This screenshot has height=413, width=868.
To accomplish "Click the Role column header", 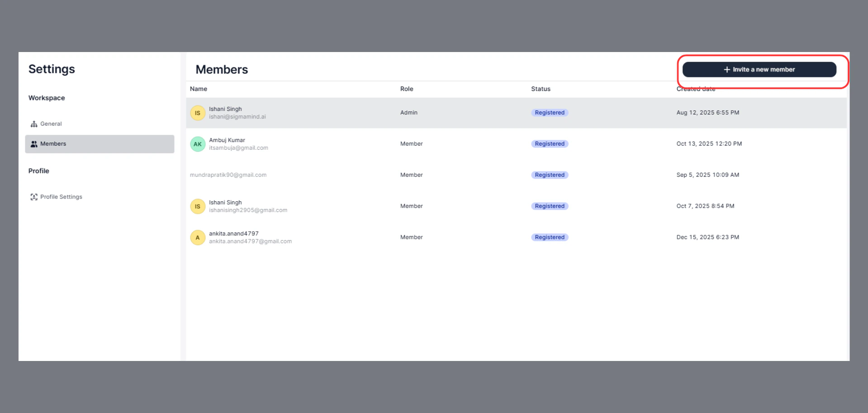I will tap(407, 89).
